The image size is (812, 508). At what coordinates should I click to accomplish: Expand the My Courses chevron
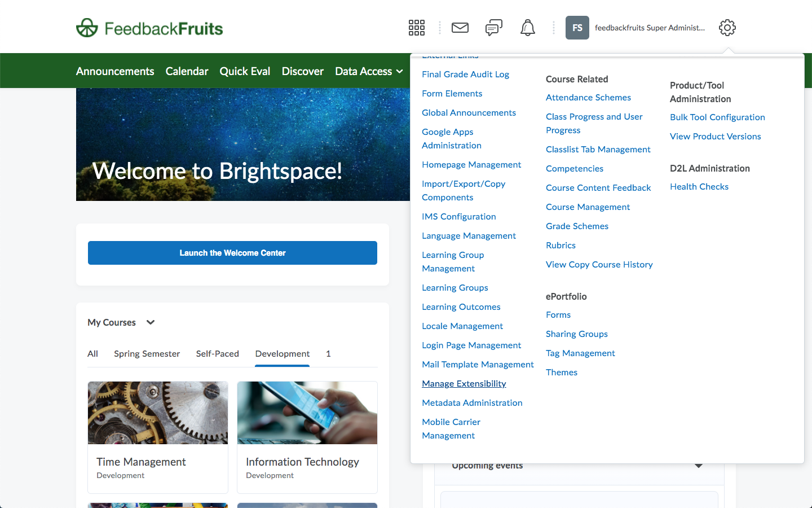151,322
